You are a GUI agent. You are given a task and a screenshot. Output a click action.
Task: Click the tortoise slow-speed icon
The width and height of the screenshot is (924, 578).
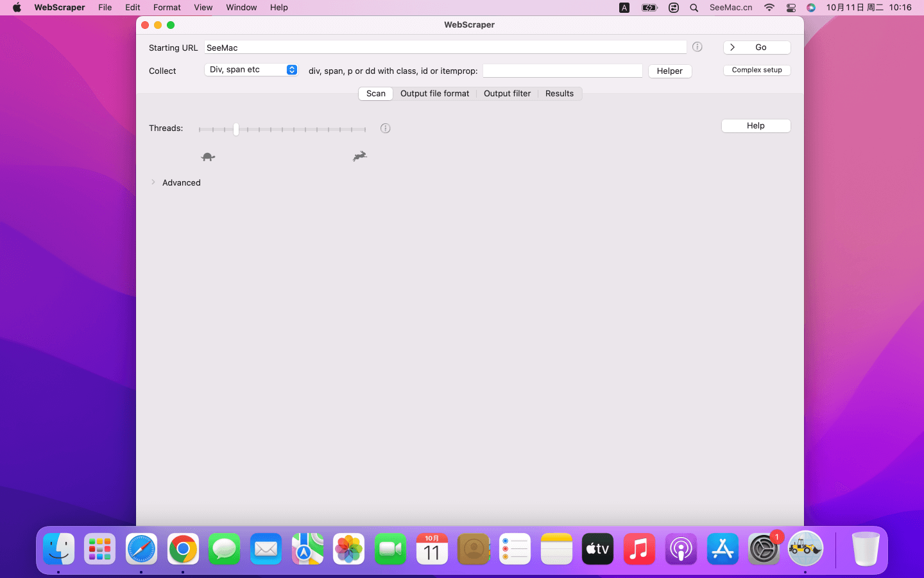208,157
